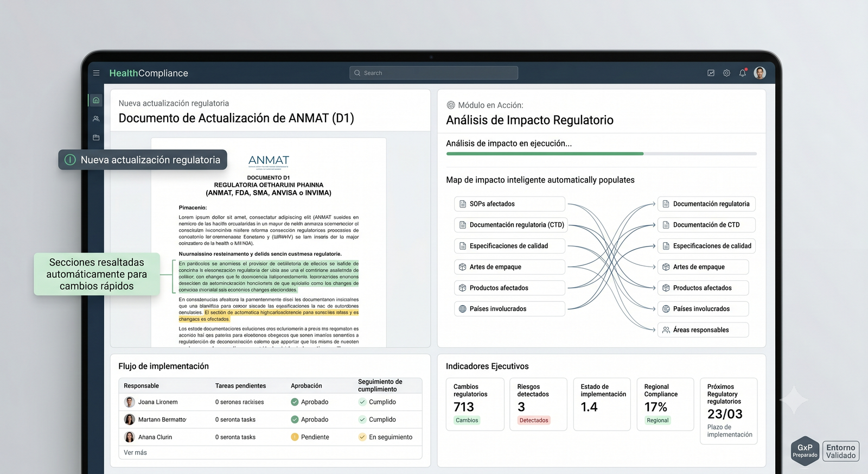Viewport: 868px width, 474px height.
Task: Click left Productos afectados icon
Action: point(463,288)
